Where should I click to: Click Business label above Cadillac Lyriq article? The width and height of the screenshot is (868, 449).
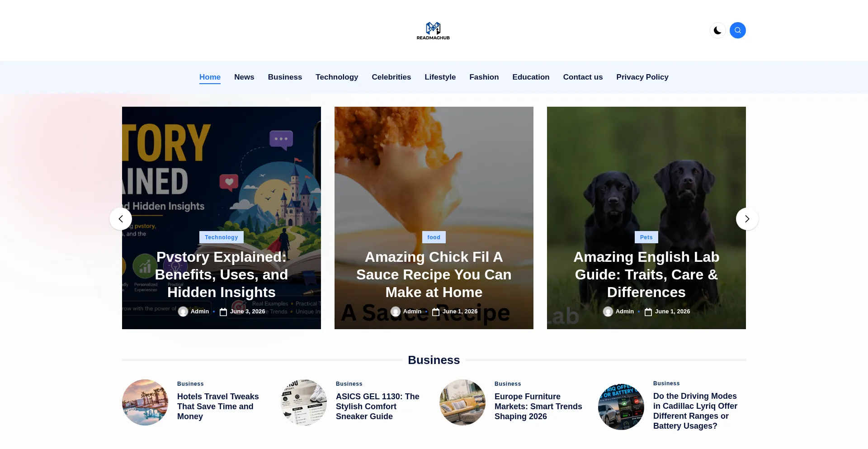click(666, 383)
